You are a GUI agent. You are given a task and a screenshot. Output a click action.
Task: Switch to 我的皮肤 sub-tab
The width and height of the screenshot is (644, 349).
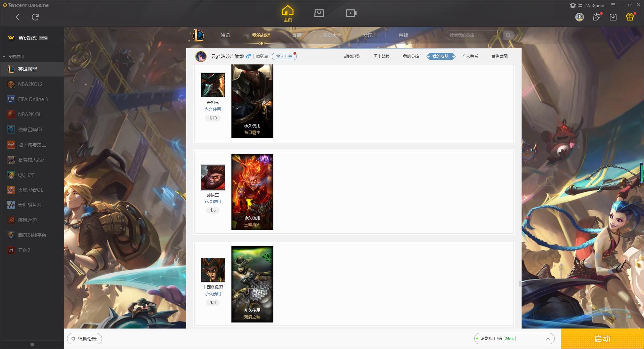tap(441, 56)
